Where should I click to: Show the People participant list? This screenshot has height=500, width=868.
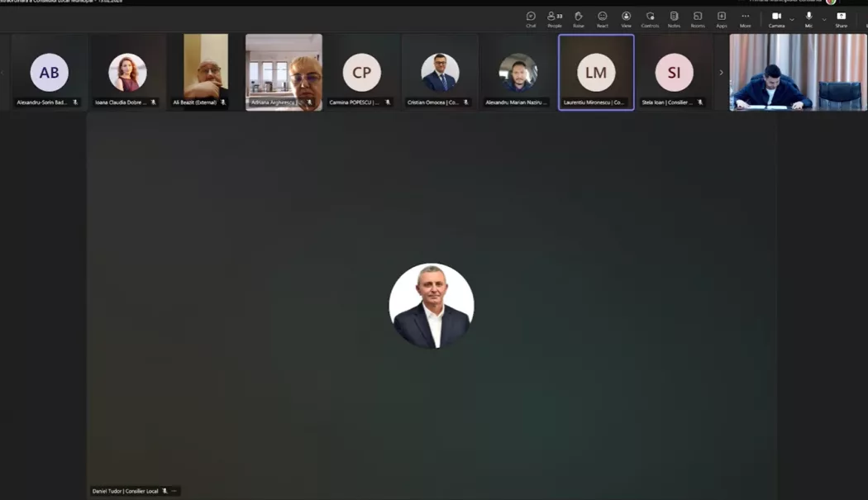click(x=554, y=19)
